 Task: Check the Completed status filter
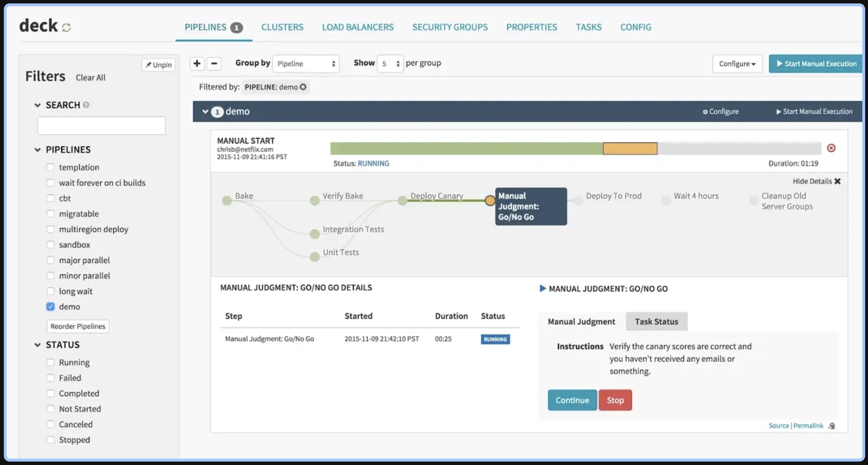click(x=50, y=393)
